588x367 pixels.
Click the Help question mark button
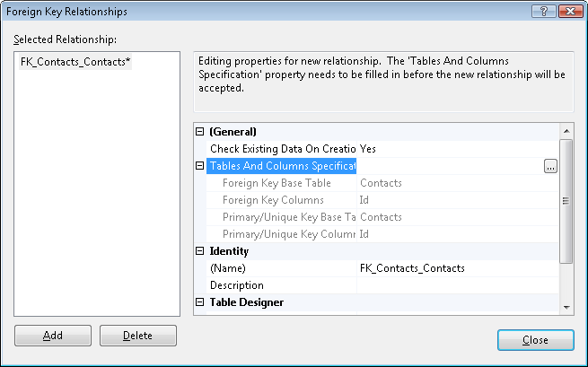click(x=541, y=11)
